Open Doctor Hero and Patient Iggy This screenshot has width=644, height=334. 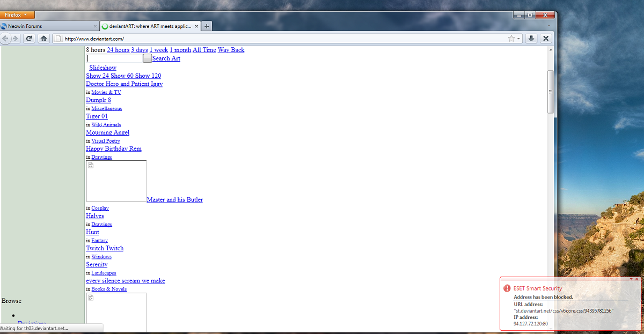(x=124, y=84)
